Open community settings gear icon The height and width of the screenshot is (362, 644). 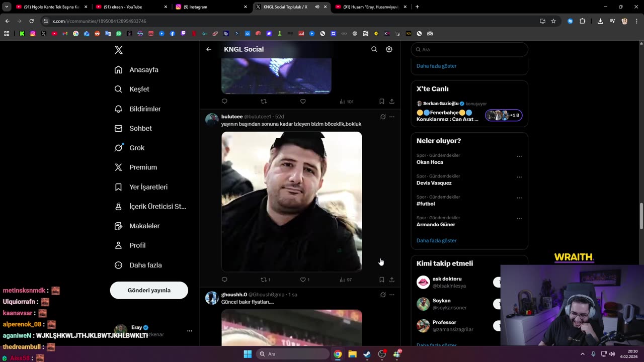[389, 49]
